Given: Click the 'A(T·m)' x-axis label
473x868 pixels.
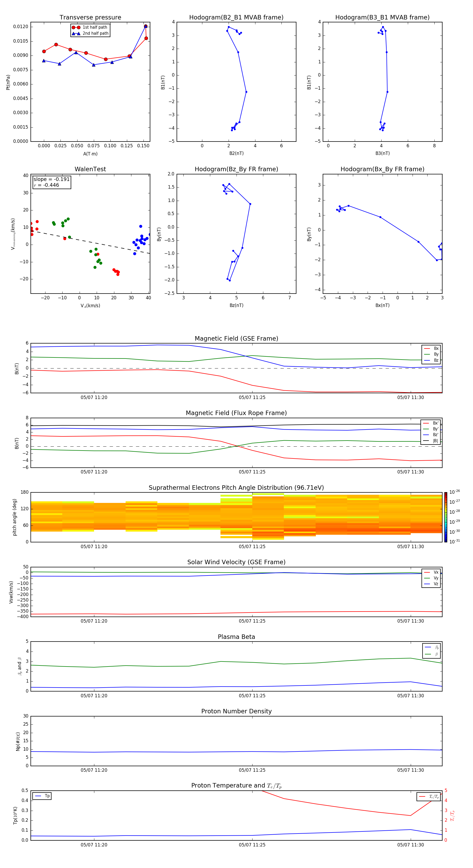Looking at the screenshot, I should coord(90,154).
